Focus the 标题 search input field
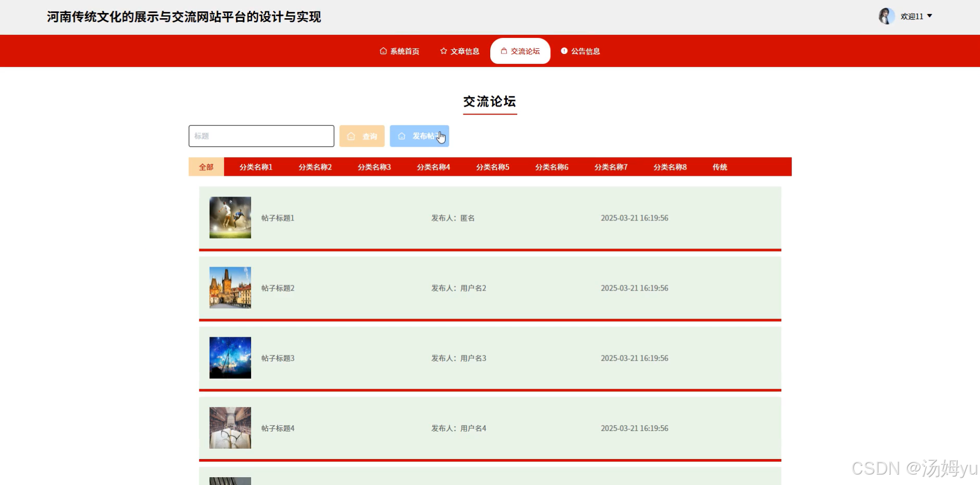Viewport: 980px width, 485px height. tap(261, 136)
